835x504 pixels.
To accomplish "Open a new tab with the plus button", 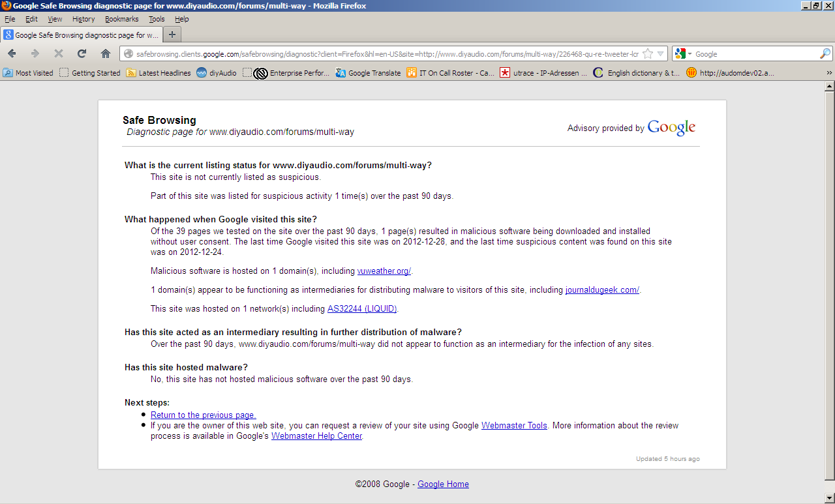I will pos(172,35).
